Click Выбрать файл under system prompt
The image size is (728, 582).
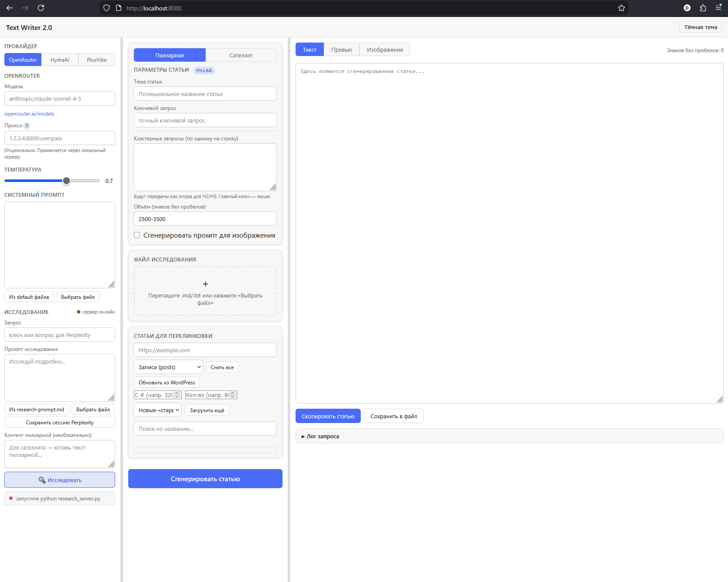(78, 297)
